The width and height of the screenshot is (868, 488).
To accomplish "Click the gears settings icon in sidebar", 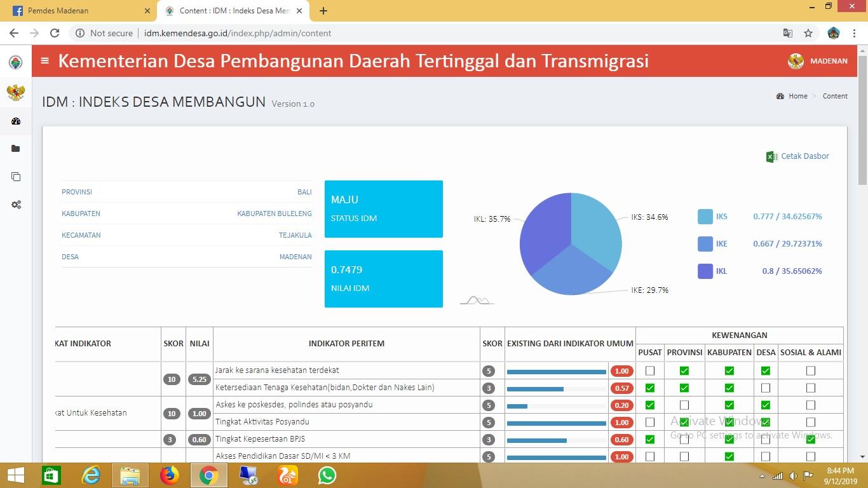I will coord(16,204).
